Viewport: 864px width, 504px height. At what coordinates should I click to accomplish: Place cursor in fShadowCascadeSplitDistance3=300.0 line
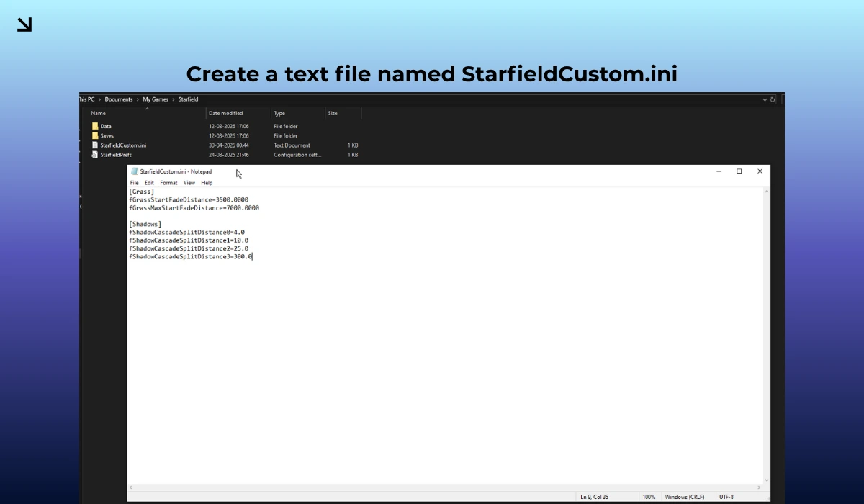pyautogui.click(x=191, y=256)
